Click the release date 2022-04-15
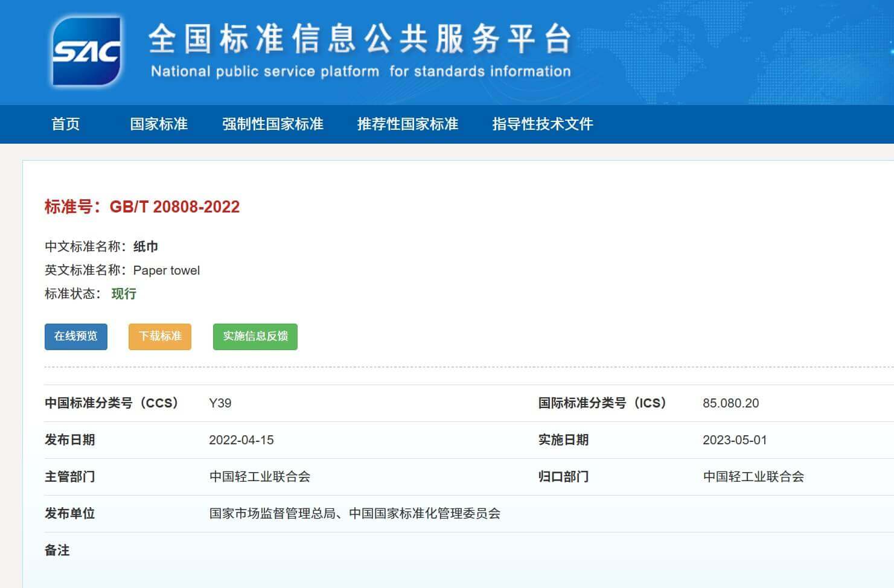Screen dimensions: 894x588 click(241, 440)
